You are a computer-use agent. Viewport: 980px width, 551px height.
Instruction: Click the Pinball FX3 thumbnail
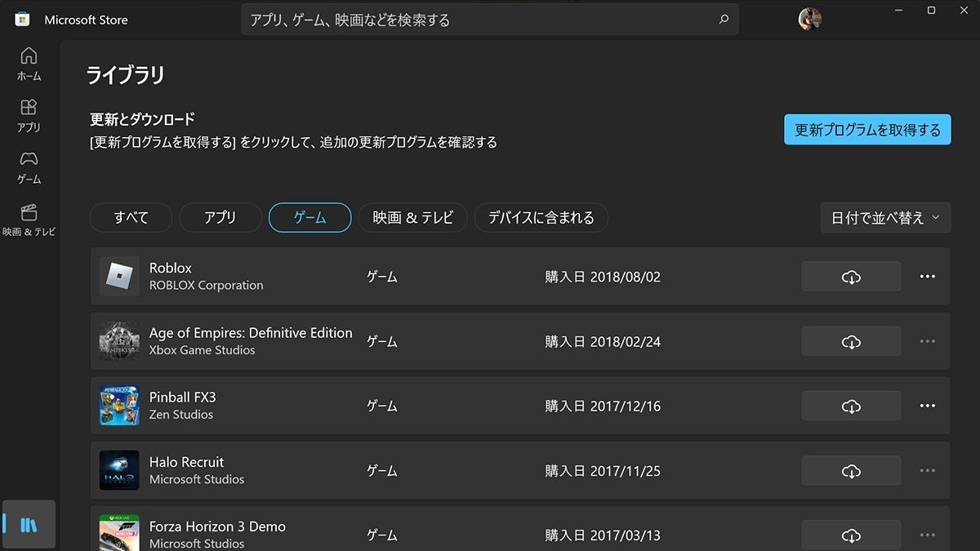point(119,406)
